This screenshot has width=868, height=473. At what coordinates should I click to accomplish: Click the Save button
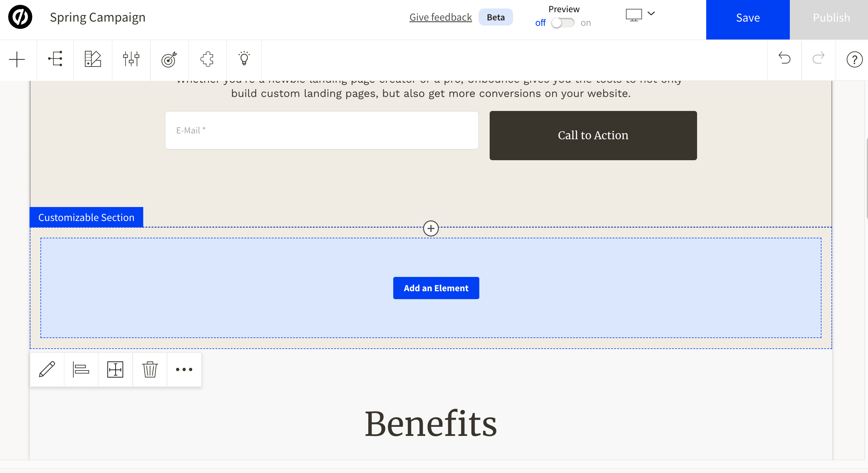[747, 18]
